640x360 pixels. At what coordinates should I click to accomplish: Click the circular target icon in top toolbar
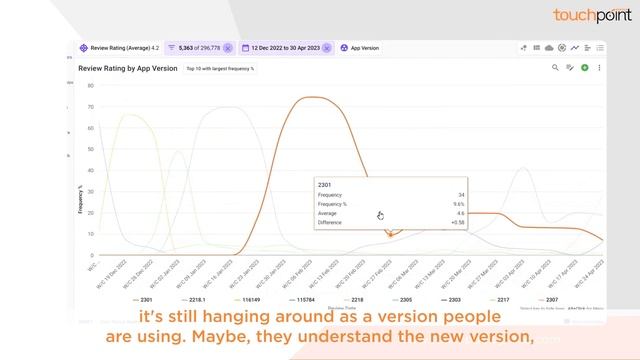(x=562, y=48)
